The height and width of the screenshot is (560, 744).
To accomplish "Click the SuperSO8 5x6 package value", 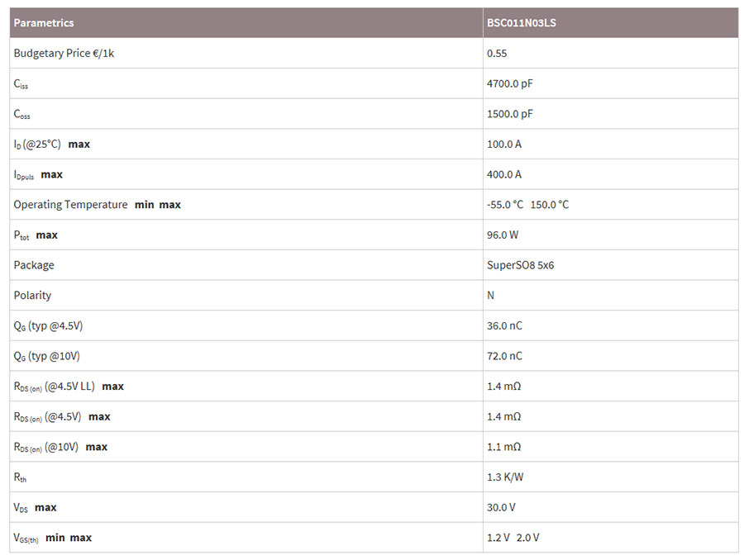I will pos(520,265).
